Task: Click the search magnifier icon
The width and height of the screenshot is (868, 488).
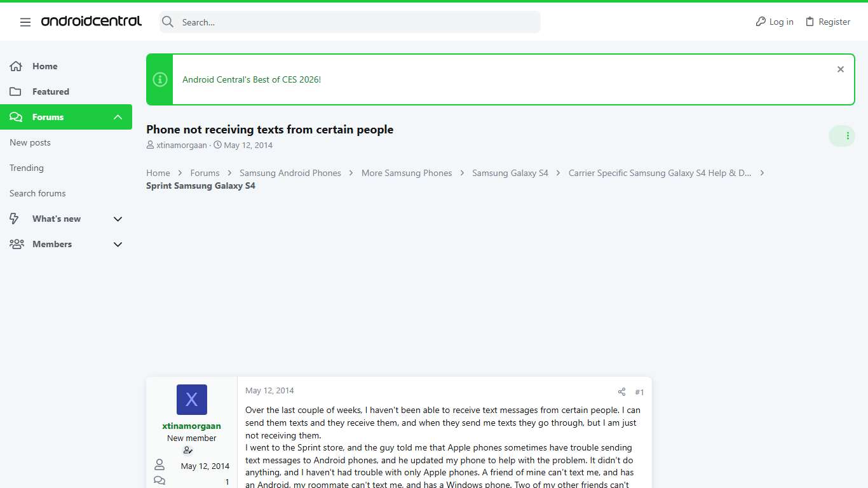Action: tap(168, 22)
